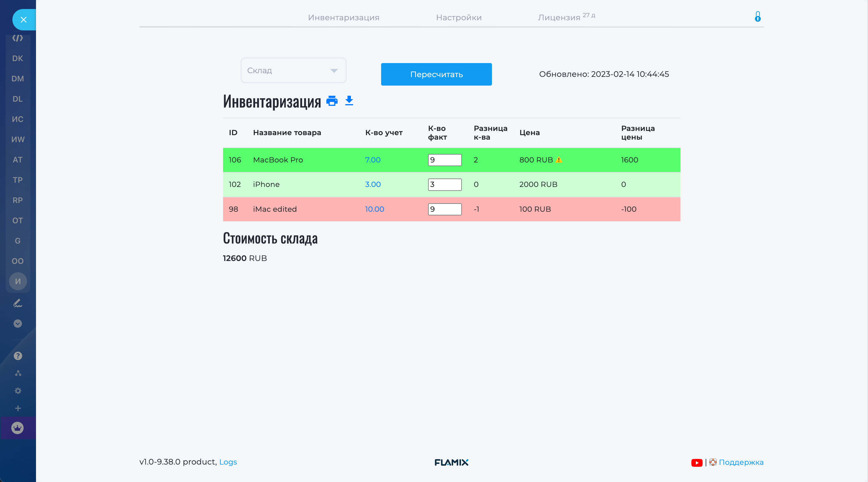The image size is (868, 482).
Task: Click the lock icon in header
Action: [757, 17]
